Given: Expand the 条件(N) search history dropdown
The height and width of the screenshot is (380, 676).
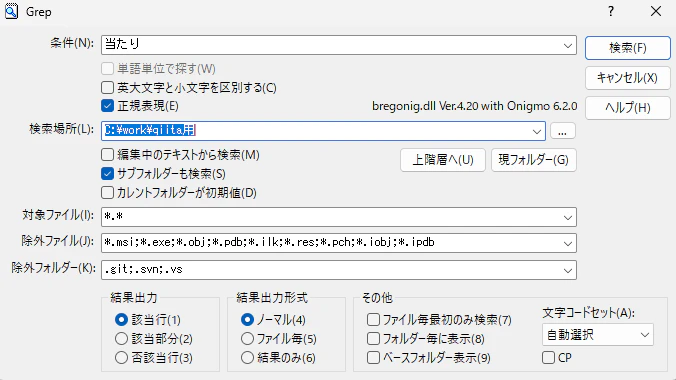Looking at the screenshot, I should pyautogui.click(x=568, y=45).
